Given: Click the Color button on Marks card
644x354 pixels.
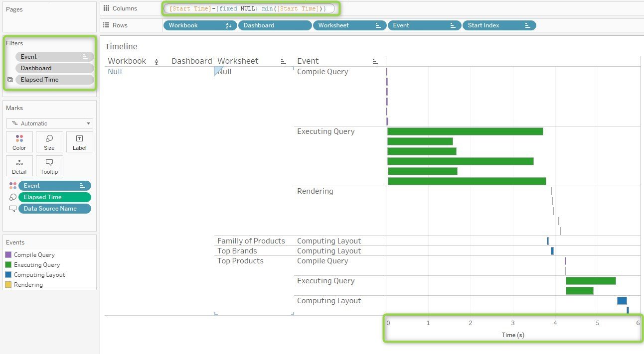Looking at the screenshot, I should coord(19,142).
